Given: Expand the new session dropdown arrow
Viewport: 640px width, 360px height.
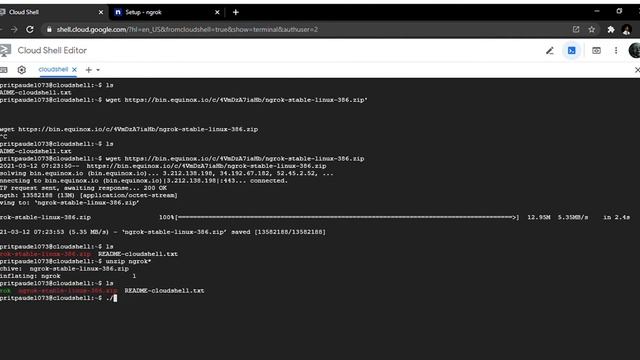Looking at the screenshot, I should click(98, 70).
